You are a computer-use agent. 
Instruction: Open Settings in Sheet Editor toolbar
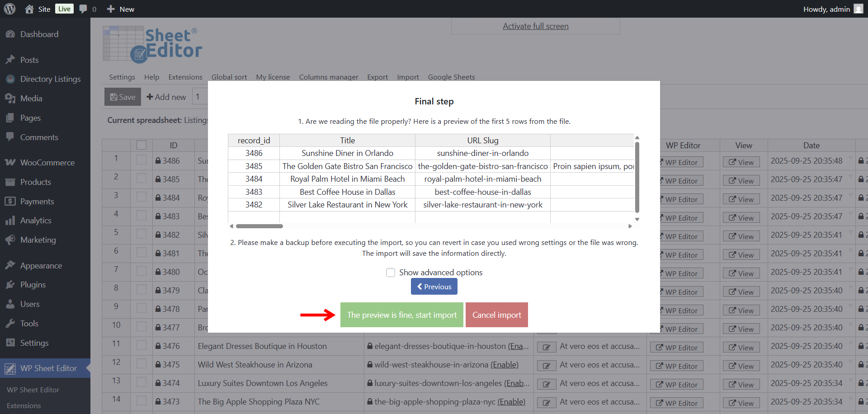tap(122, 77)
